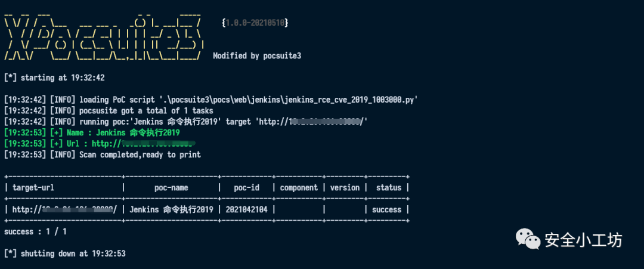The image size is (644, 269).
Task: Click the status column header
Action: (388, 187)
